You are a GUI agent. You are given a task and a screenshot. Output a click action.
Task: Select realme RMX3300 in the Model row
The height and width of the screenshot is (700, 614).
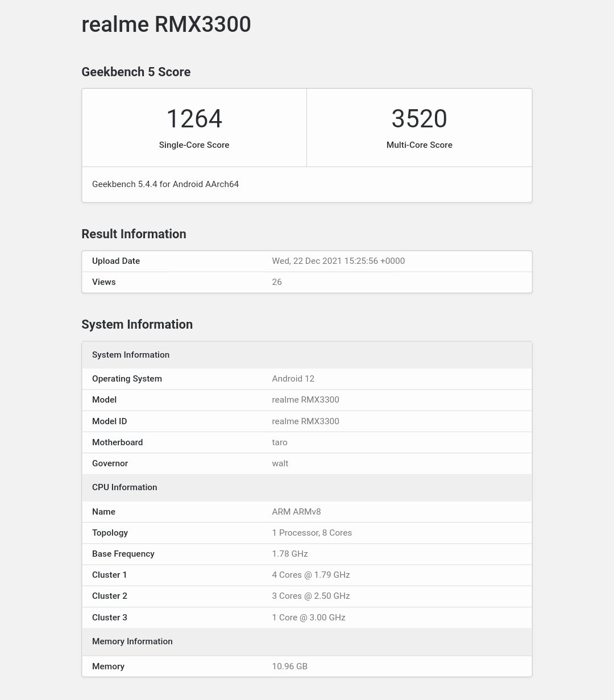(306, 400)
